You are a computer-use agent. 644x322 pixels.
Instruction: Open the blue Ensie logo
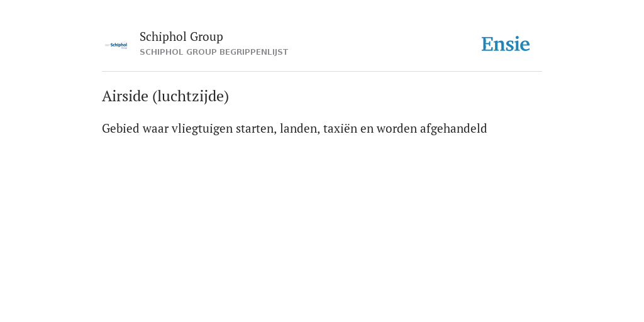[505, 44]
